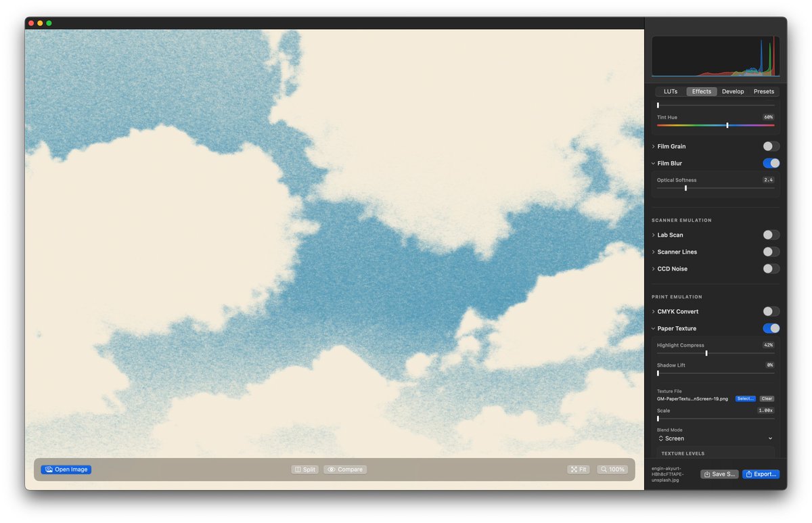The width and height of the screenshot is (812, 523).
Task: Click the 100% zoom button
Action: pyautogui.click(x=612, y=470)
